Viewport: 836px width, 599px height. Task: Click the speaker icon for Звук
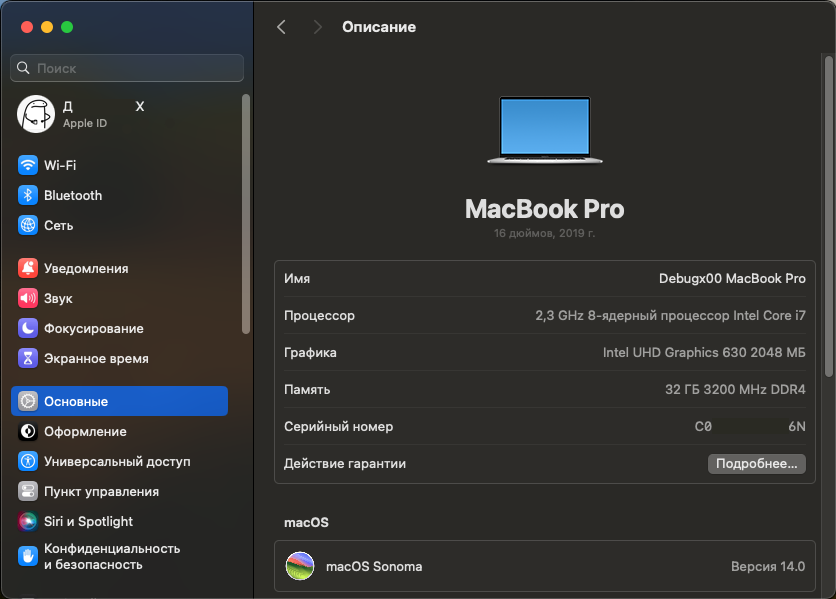click(28, 298)
